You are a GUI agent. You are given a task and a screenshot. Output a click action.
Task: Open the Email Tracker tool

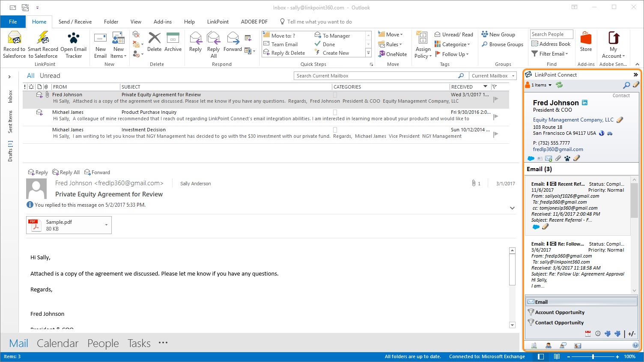pyautogui.click(x=73, y=39)
